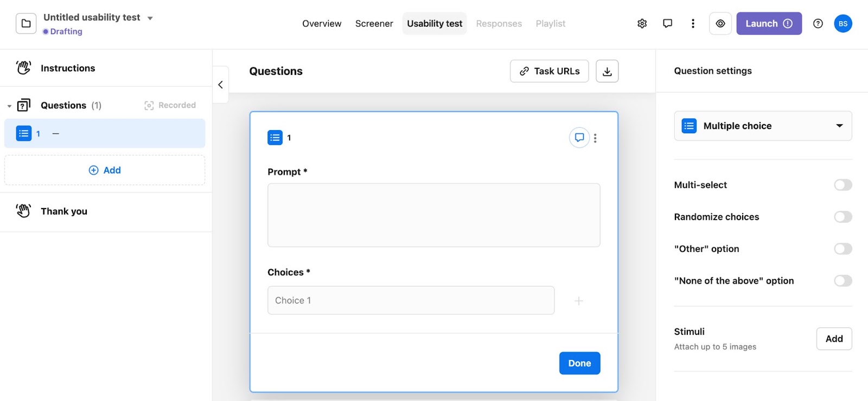Image resolution: width=868 pixels, height=401 pixels.
Task: Switch to the Screener tab
Action: 374,24
